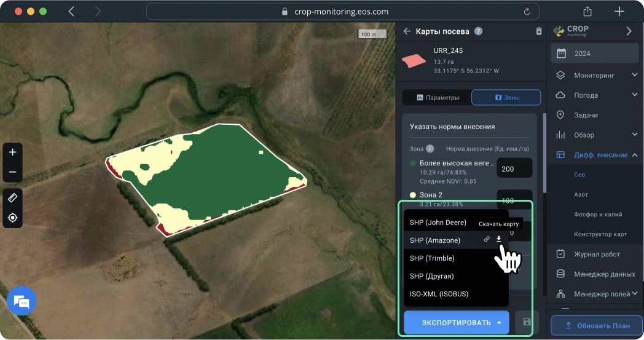
Task: Select ISO-XML (ISOBUS) export format
Action: (x=439, y=294)
